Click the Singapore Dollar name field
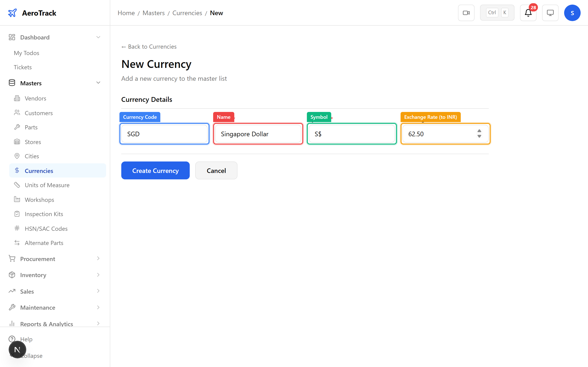This screenshot has width=588, height=367. pyautogui.click(x=257, y=134)
